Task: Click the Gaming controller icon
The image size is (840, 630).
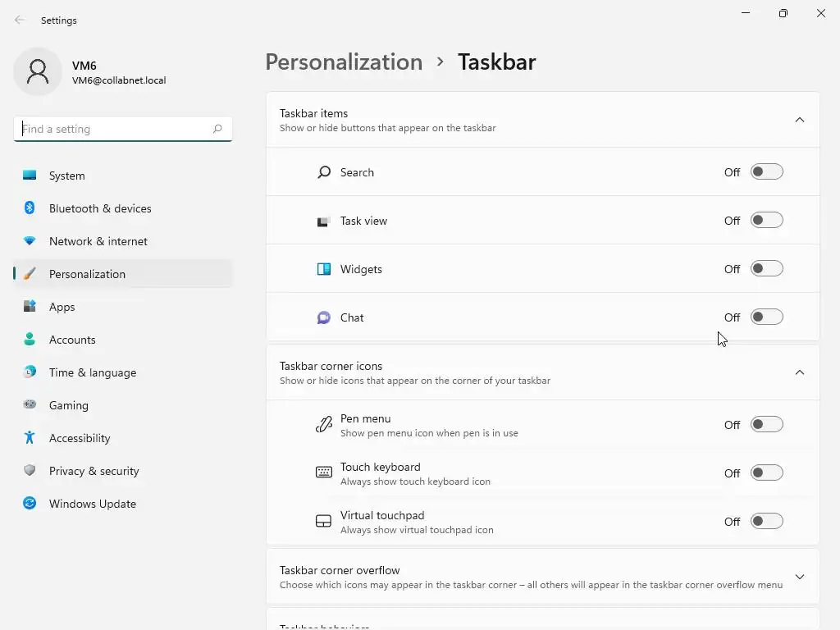Action: coord(30,405)
